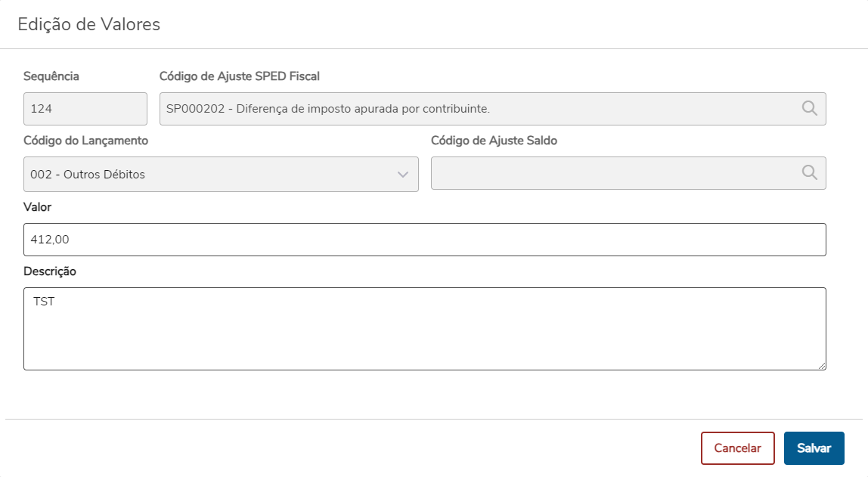868x477 pixels.
Task: Click the search magnifier in Código de Ajuste SPED Fiscal
Action: (x=809, y=108)
